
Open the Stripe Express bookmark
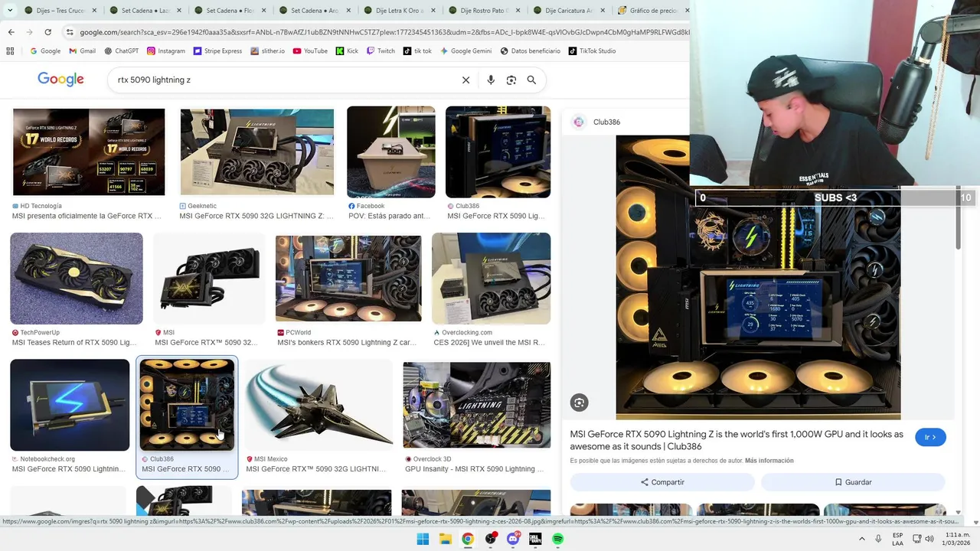click(218, 51)
